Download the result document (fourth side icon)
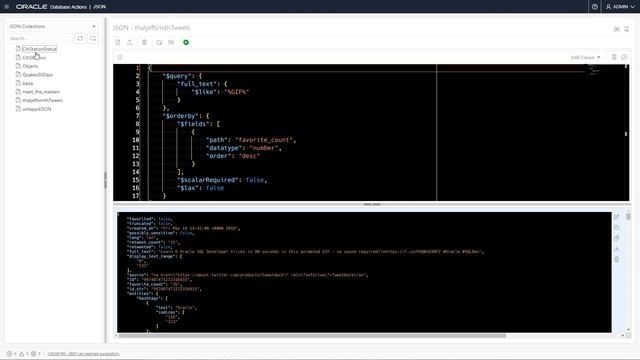 click(617, 249)
